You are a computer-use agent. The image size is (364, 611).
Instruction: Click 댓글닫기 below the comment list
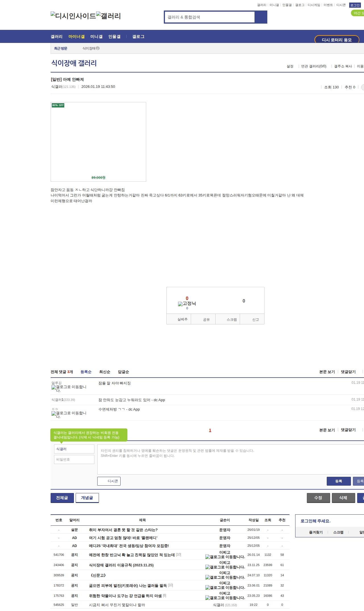tap(348, 430)
